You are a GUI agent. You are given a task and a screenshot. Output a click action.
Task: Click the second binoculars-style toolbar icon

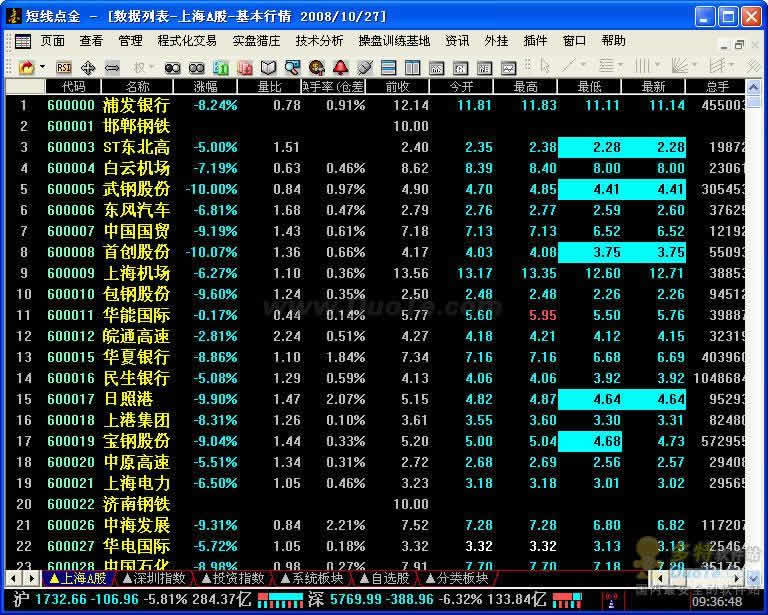[x=196, y=68]
